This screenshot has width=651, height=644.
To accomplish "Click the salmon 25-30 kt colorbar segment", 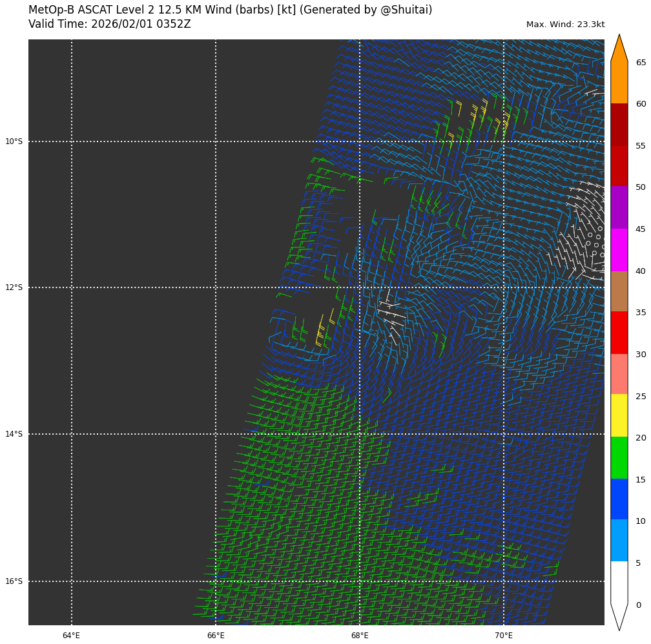I will click(x=619, y=374).
